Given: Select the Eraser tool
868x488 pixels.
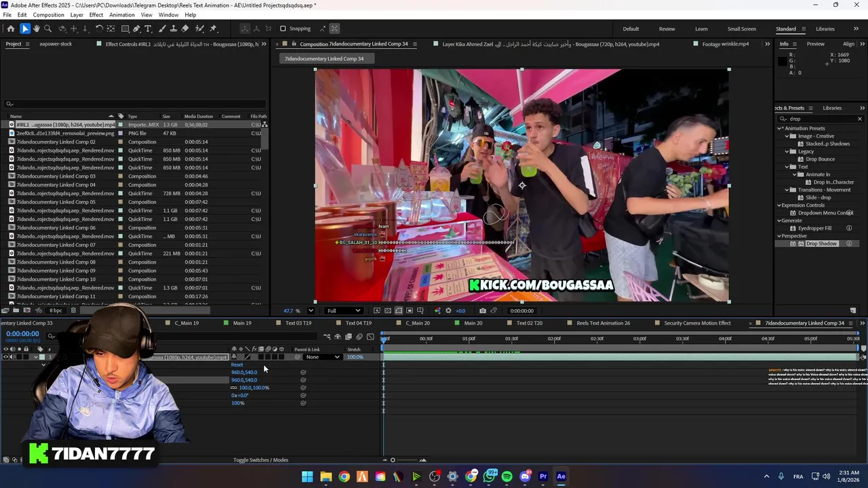Looking at the screenshot, I should point(185,28).
